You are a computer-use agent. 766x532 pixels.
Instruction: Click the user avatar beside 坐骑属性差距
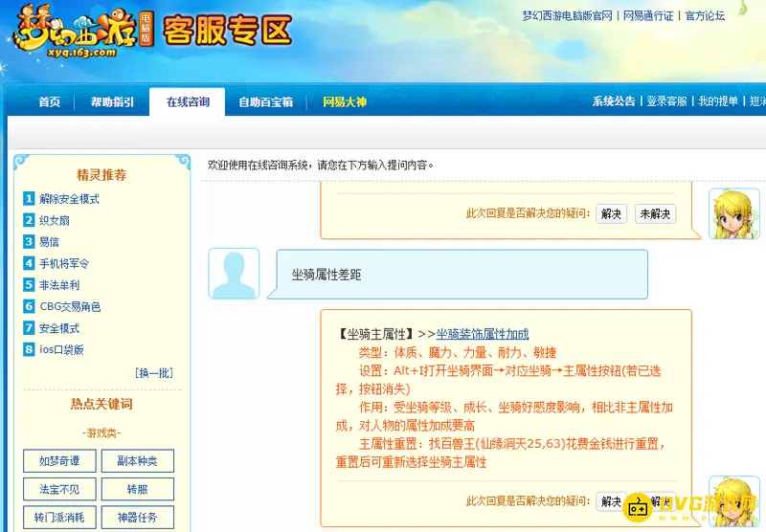[234, 274]
